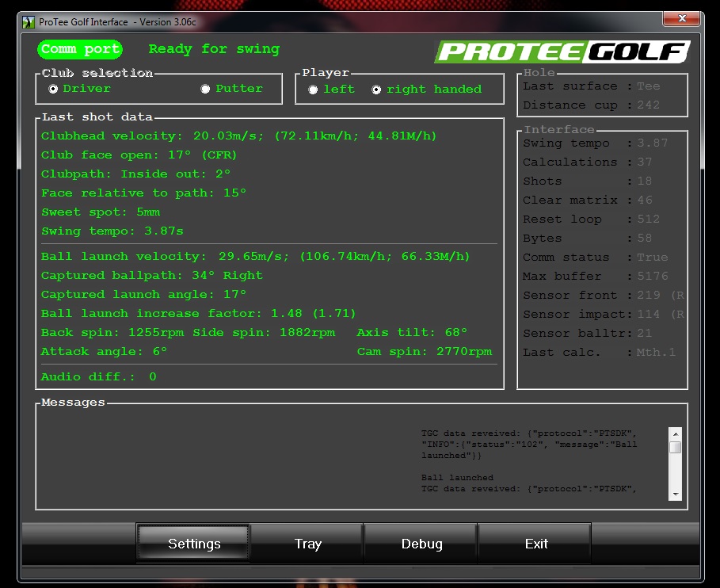
Task: Click the 'Clubhead velocity: 20.03m/s' line
Action: point(238,136)
